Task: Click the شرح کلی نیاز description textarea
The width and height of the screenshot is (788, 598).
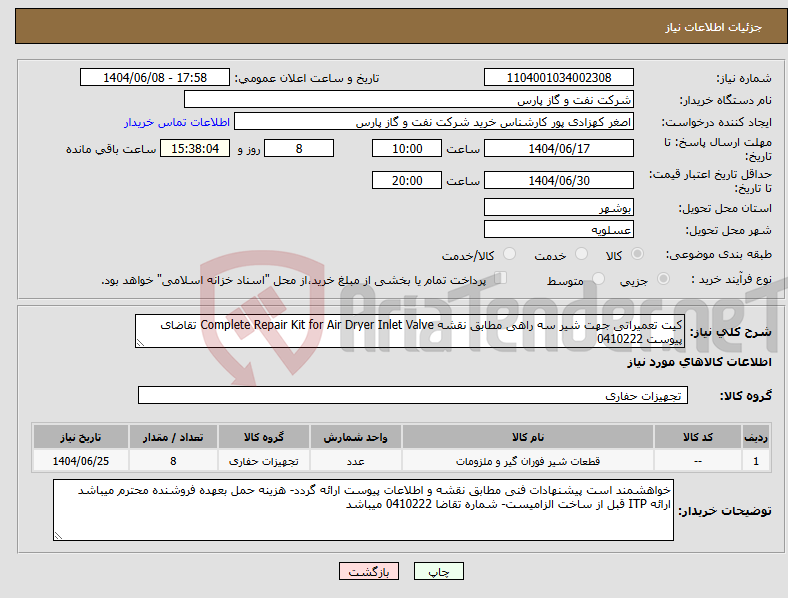Action: tap(410, 331)
